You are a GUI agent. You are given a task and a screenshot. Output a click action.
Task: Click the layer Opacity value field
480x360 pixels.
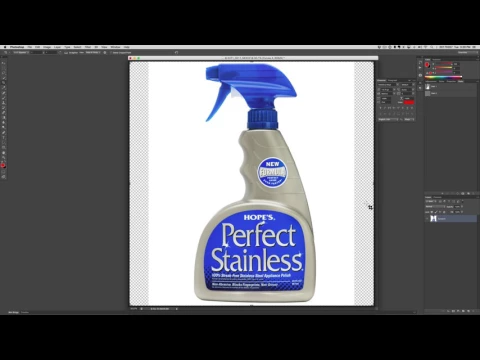pos(457,207)
